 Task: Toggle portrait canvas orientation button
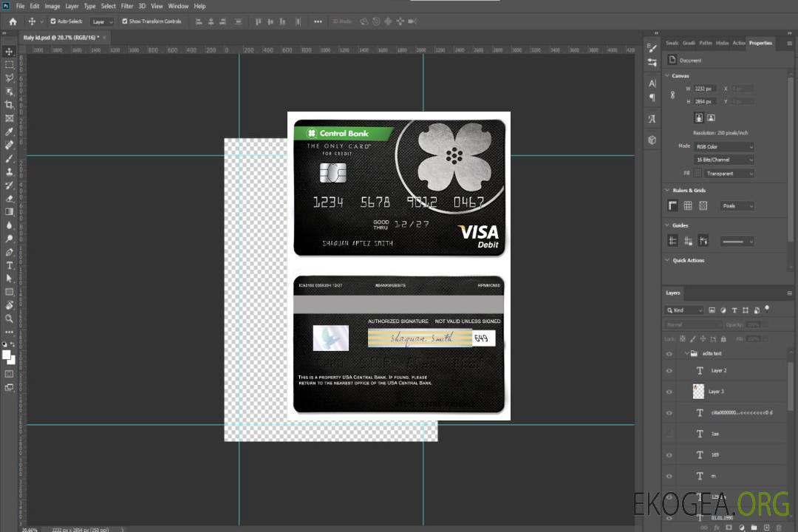click(x=699, y=118)
